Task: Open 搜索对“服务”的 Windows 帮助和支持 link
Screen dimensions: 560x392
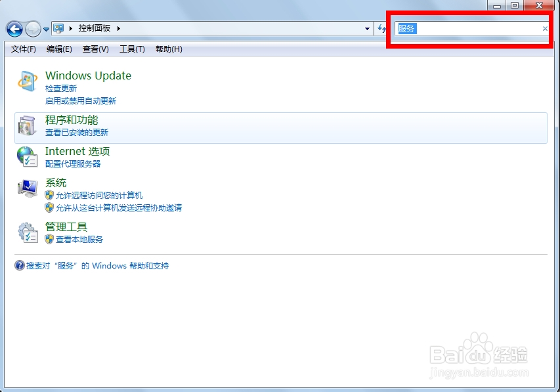Action: click(98, 266)
